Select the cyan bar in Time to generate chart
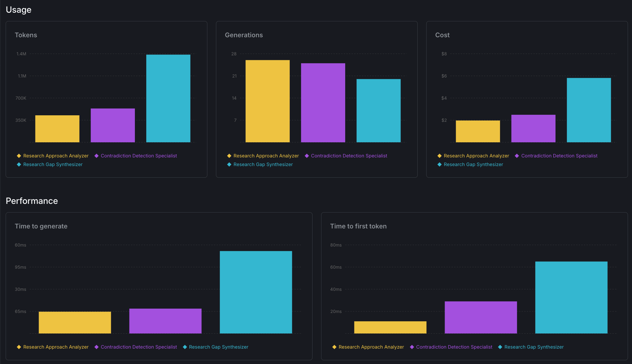The width and height of the screenshot is (632, 364). 256,292
